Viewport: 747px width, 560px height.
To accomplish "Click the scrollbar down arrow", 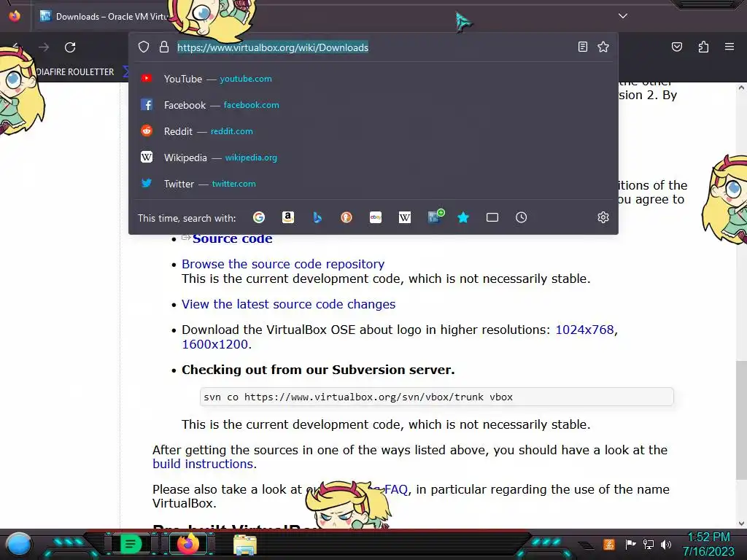I will [741, 524].
